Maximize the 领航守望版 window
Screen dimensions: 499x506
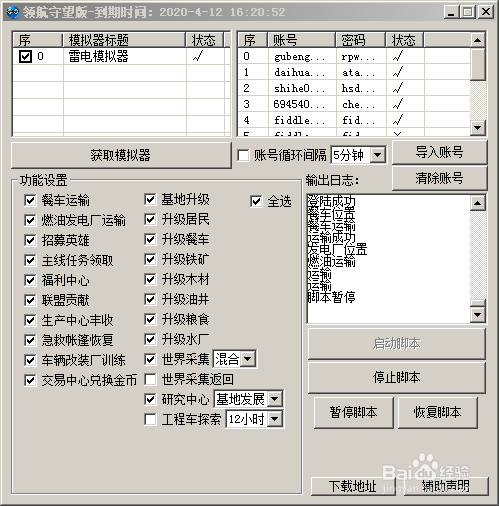pos(468,12)
